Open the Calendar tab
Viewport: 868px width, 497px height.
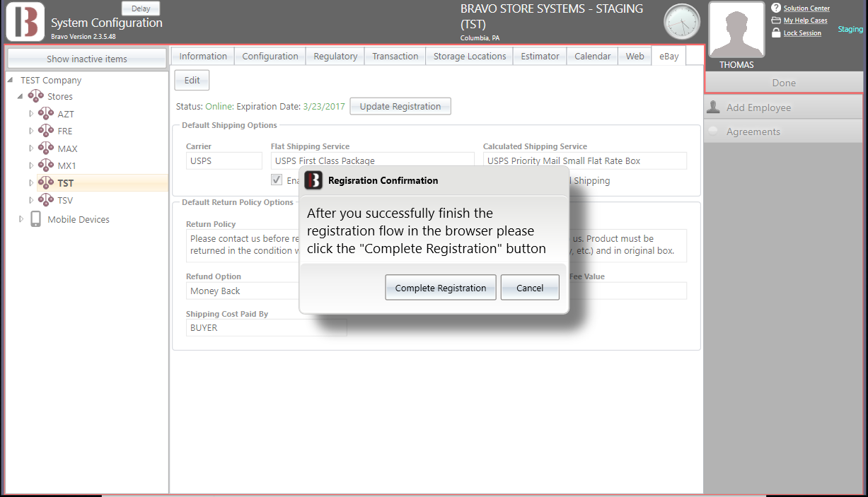pos(593,56)
